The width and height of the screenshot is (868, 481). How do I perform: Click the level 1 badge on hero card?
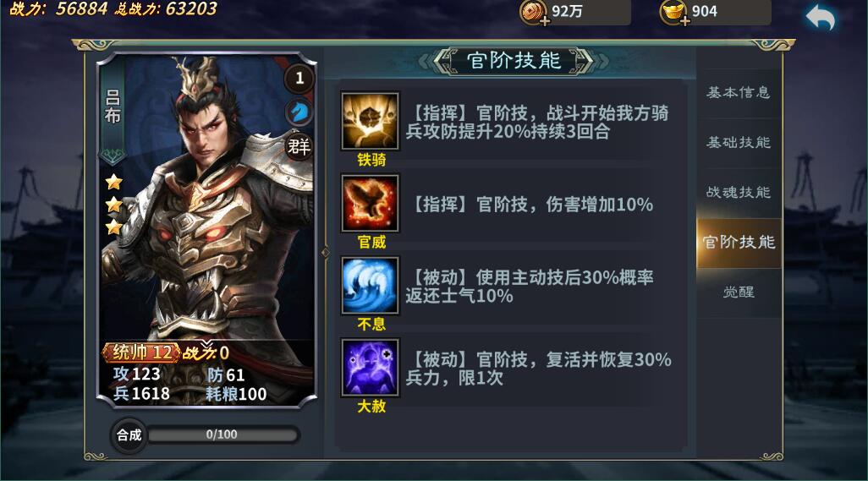[x=299, y=78]
